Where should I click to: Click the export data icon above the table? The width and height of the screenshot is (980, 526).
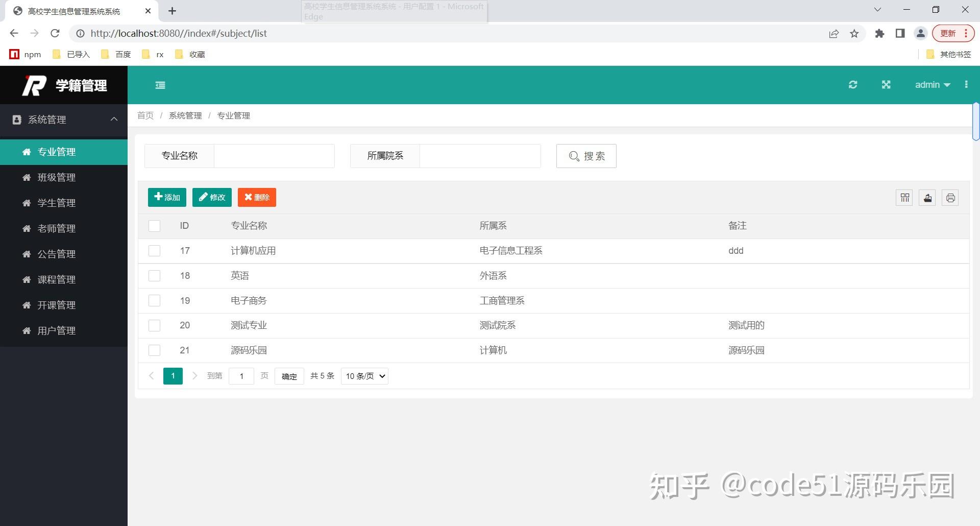927,198
